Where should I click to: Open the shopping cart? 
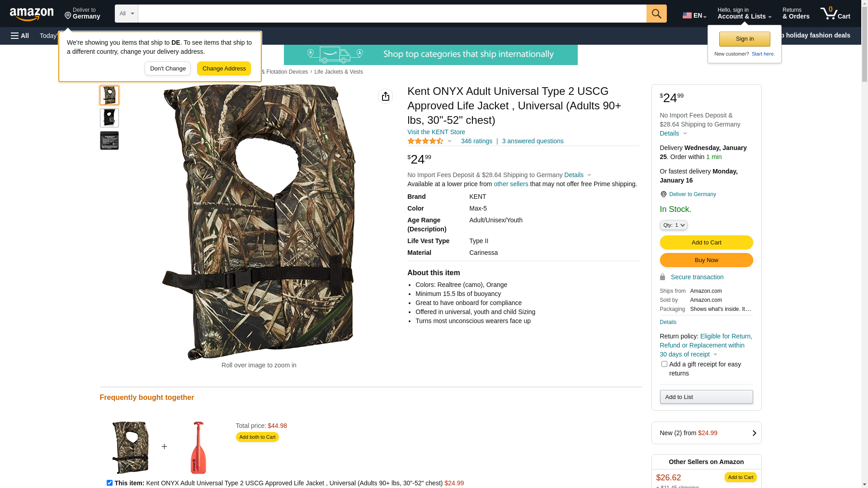(835, 14)
